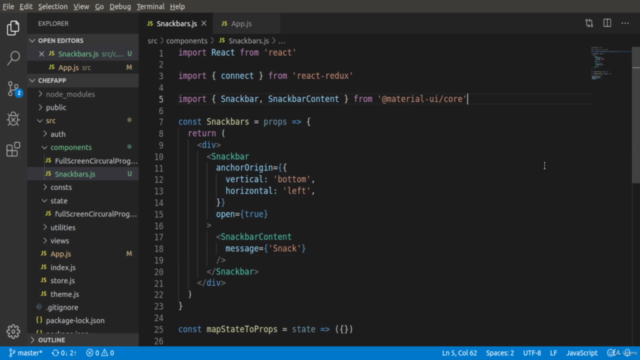Click Open Changes icon in editor toolbar
Viewport: 640px width, 360px height.
[x=589, y=23]
